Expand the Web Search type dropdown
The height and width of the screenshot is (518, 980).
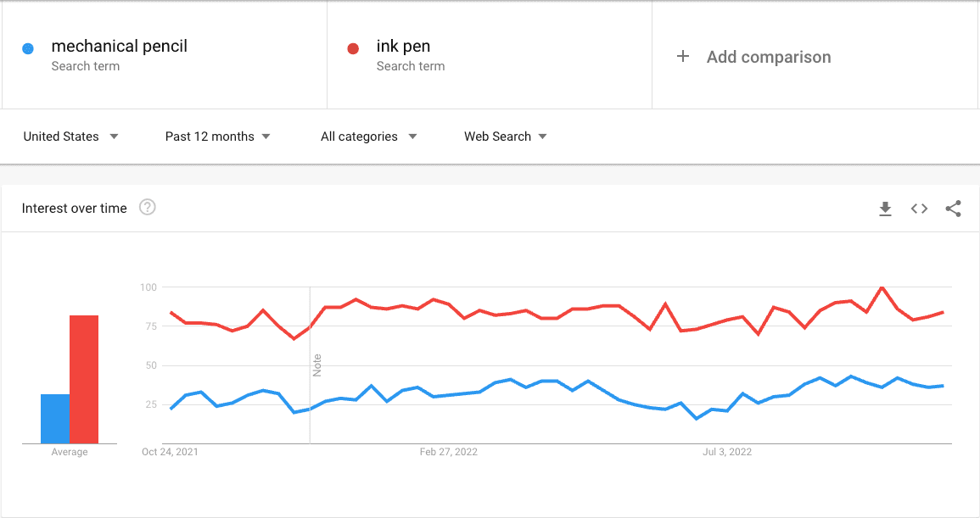(x=505, y=136)
